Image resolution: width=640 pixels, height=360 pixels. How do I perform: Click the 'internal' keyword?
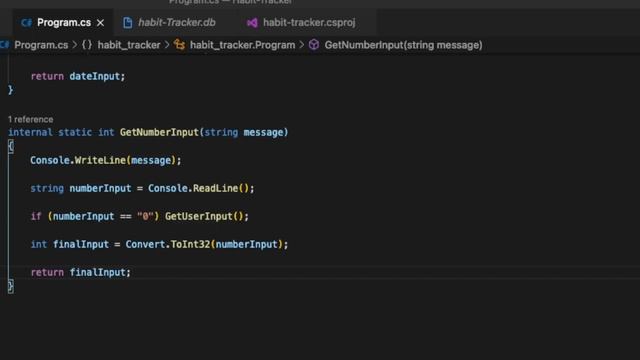coord(30,132)
